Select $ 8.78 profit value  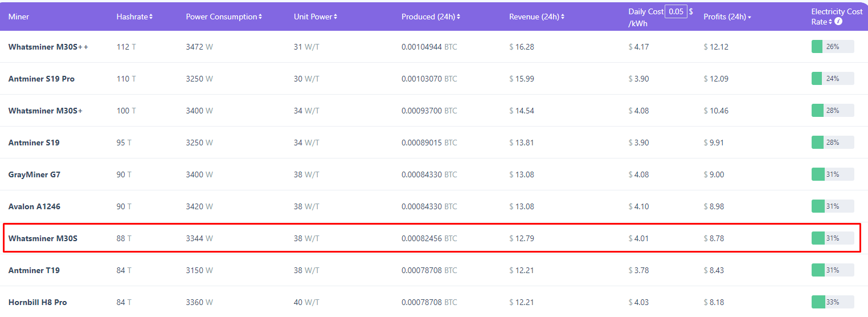click(714, 238)
